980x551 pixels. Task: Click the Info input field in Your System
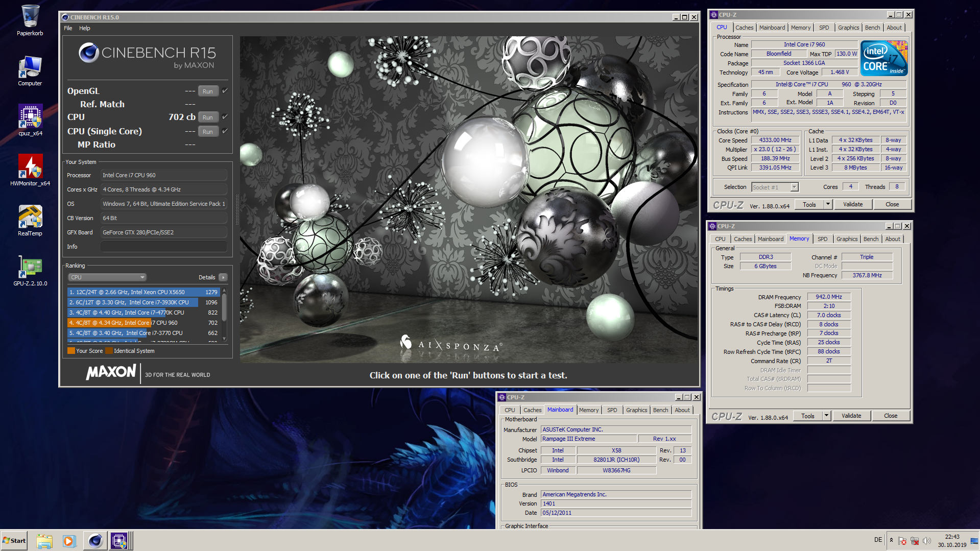164,247
